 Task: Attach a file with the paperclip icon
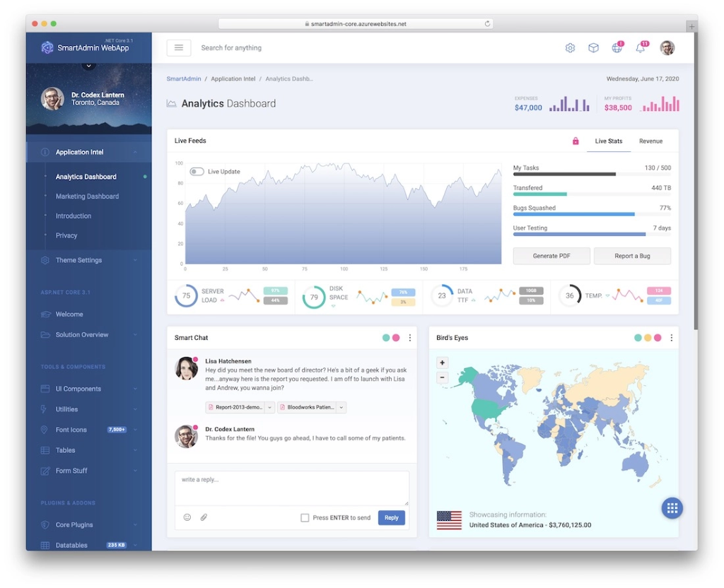pyautogui.click(x=204, y=517)
